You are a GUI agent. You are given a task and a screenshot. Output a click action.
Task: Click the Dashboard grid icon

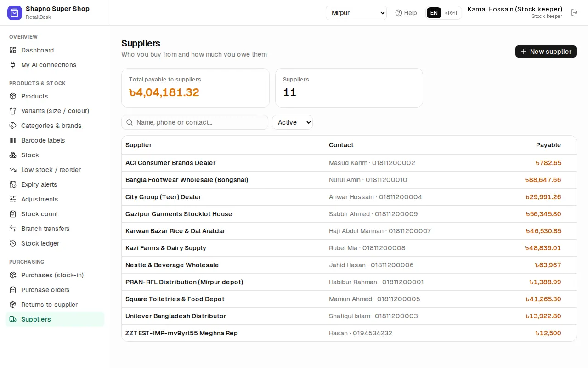pos(13,50)
